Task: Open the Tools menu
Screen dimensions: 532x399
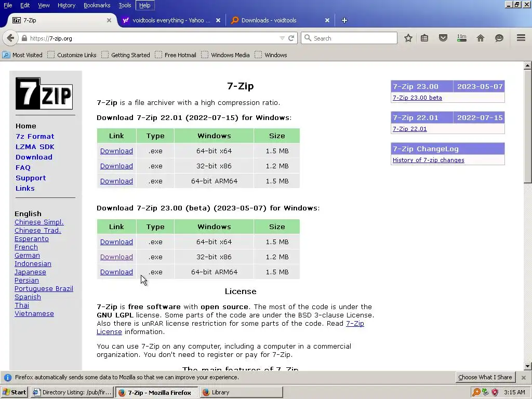Action: 125,5
